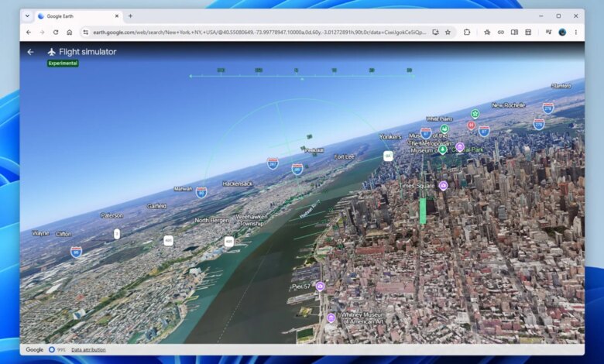Image resolution: width=604 pixels, height=364 pixels.
Task: Click the 9A route marker
Action: point(388,156)
